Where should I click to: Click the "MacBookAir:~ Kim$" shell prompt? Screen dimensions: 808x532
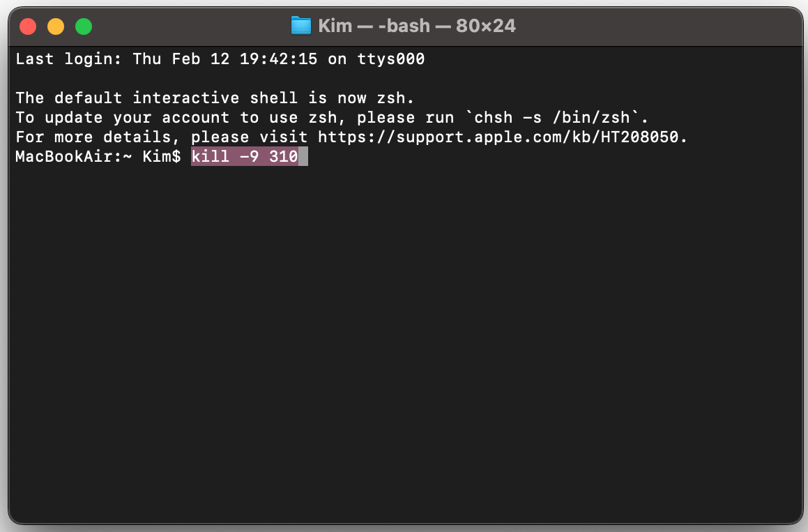point(98,157)
